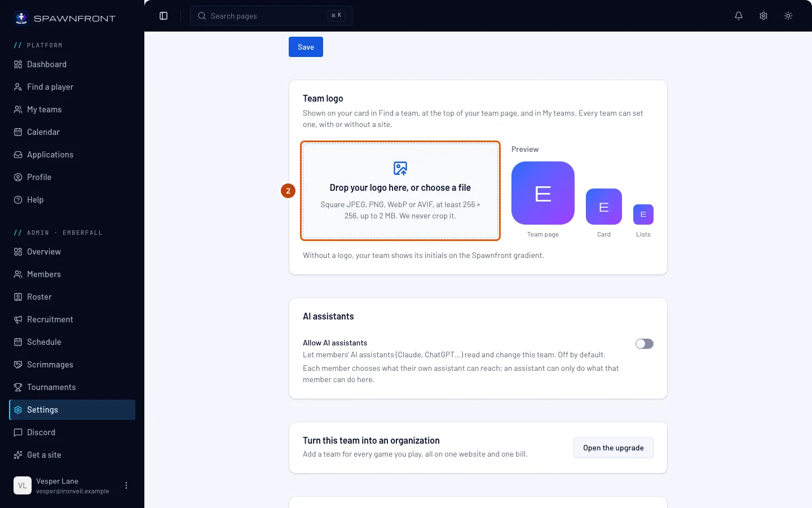Click the Scrimmages icon
The image size is (812, 508).
[18, 365]
